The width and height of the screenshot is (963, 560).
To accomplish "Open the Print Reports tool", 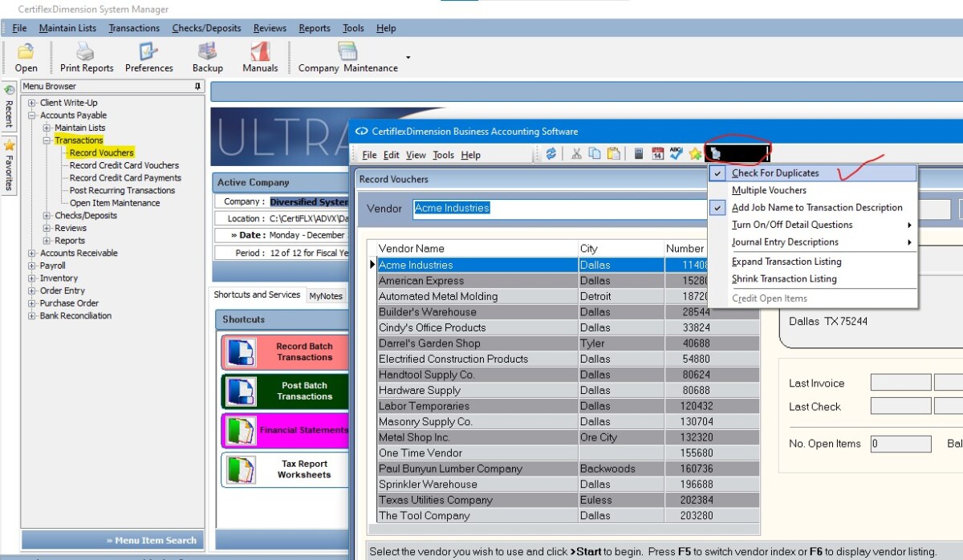I will 85,56.
